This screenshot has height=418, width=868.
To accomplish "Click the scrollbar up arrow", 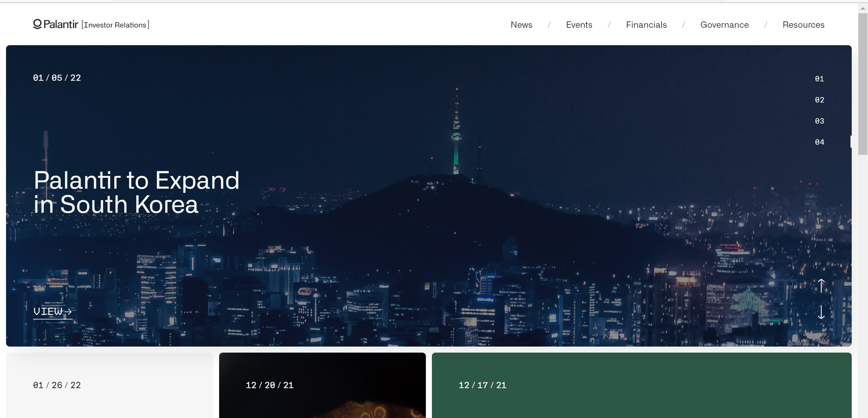I will coord(863,8).
